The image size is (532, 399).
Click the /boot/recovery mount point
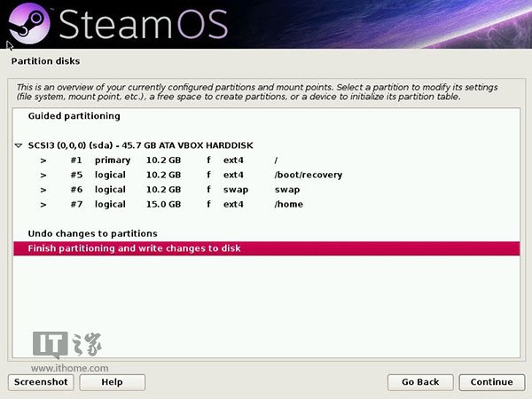tap(309, 175)
